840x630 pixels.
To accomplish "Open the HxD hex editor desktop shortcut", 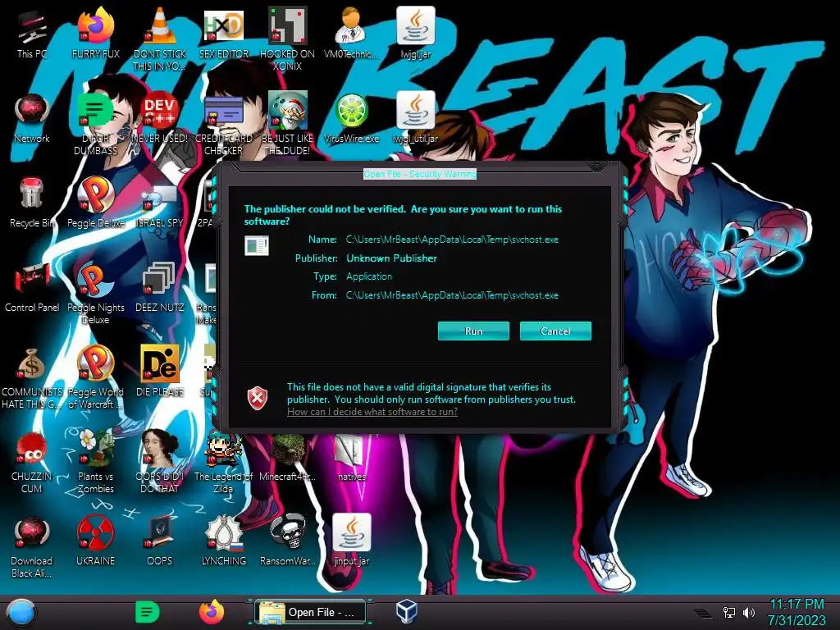I will 223,34.
